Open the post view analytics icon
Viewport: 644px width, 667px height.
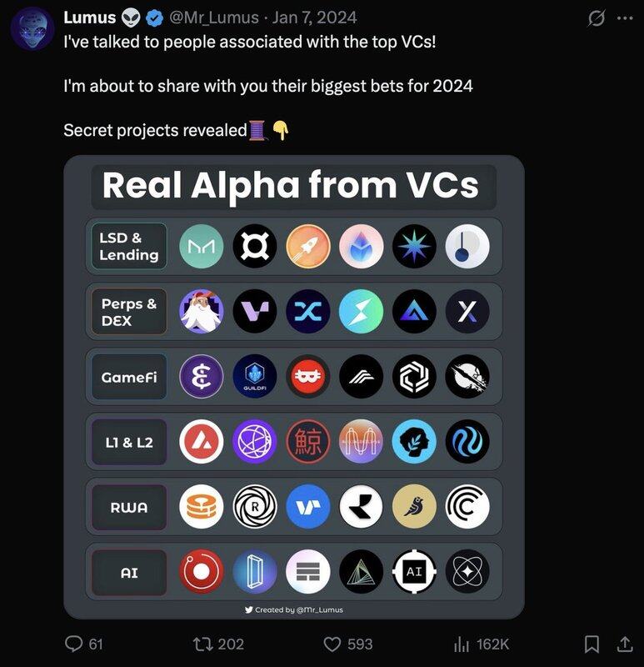(462, 644)
